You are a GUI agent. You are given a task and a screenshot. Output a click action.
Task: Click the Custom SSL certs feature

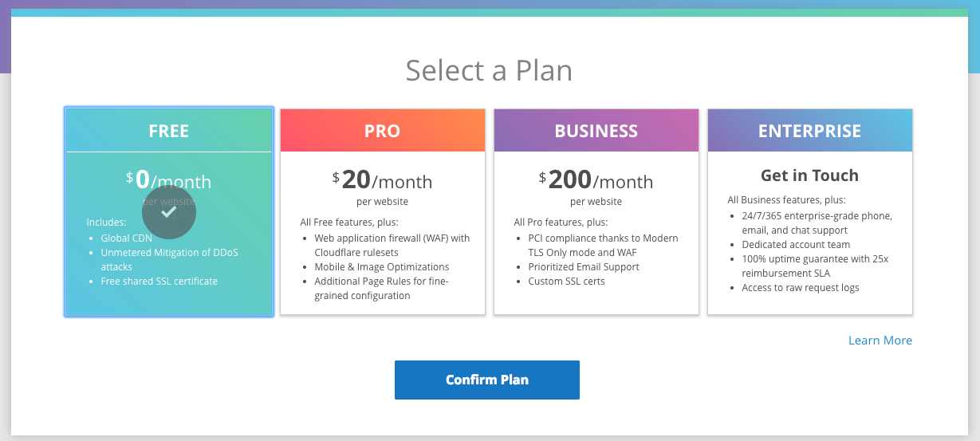566,282
